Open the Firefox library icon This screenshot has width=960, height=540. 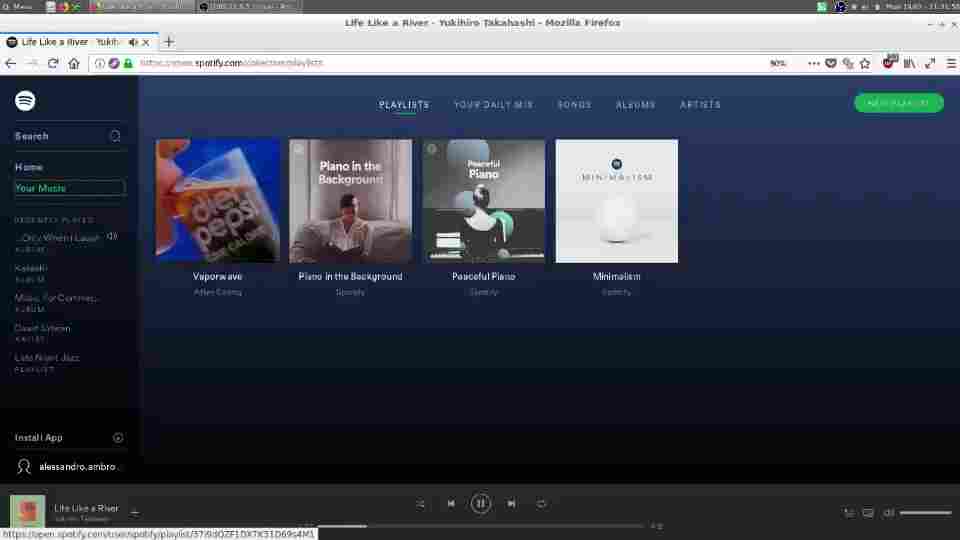(x=910, y=63)
